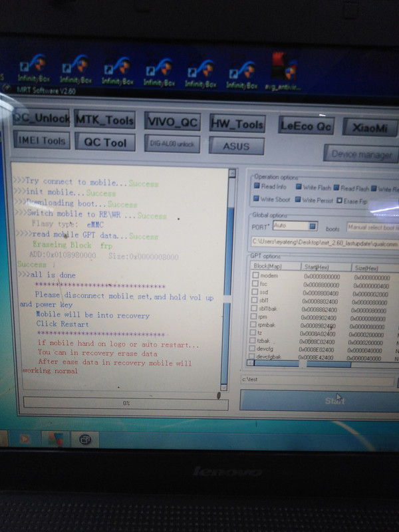Click the DIG-AL00 unlock button
The height and width of the screenshot is (532, 399).
pyautogui.click(x=172, y=144)
